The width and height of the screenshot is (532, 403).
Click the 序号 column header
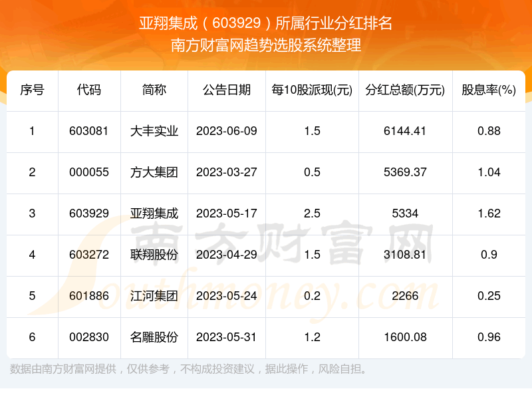point(32,90)
